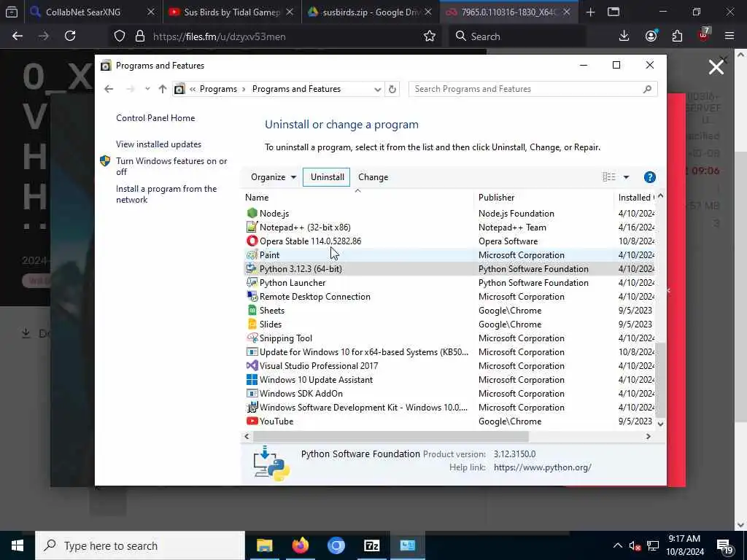This screenshot has width=747, height=560.
Task: Click Windows taskbar search box
Action: coord(140,545)
